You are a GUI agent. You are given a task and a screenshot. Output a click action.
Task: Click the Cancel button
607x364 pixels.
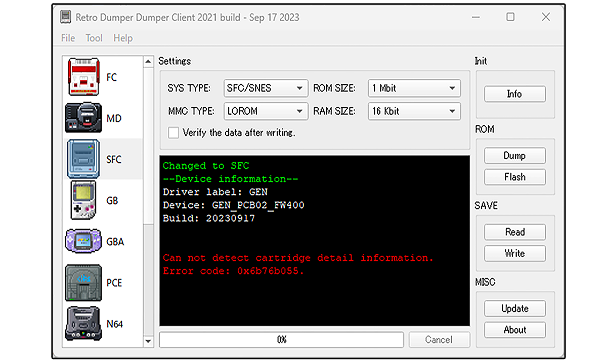tap(439, 340)
